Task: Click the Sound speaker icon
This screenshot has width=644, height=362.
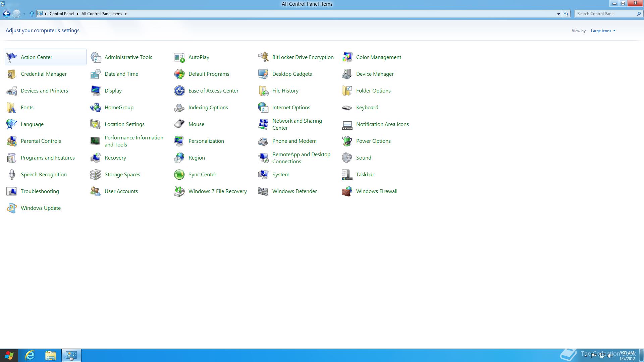Action: (347, 158)
